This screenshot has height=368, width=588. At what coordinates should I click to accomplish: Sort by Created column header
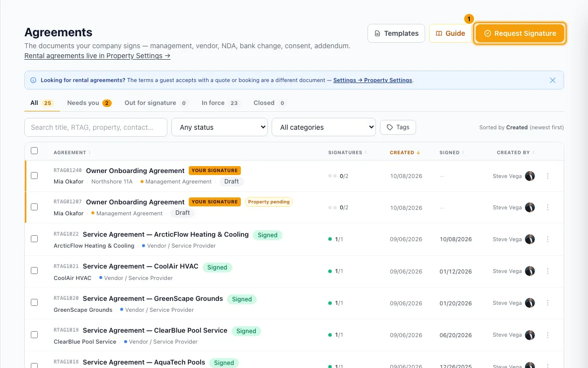[405, 153]
